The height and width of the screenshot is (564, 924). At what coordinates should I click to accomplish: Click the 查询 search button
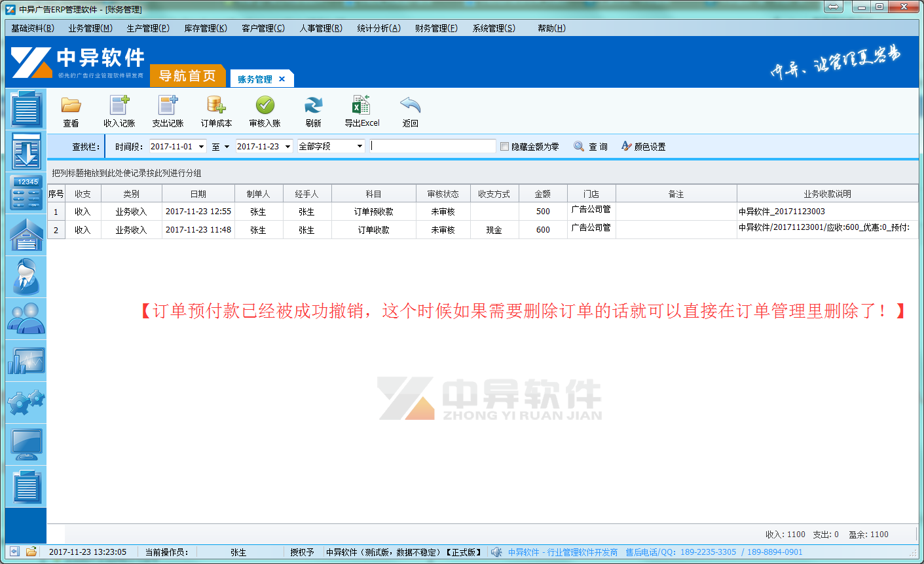[x=591, y=147]
